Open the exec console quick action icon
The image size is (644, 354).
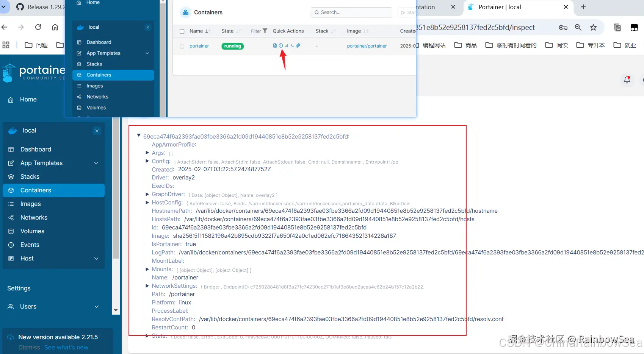(292, 46)
